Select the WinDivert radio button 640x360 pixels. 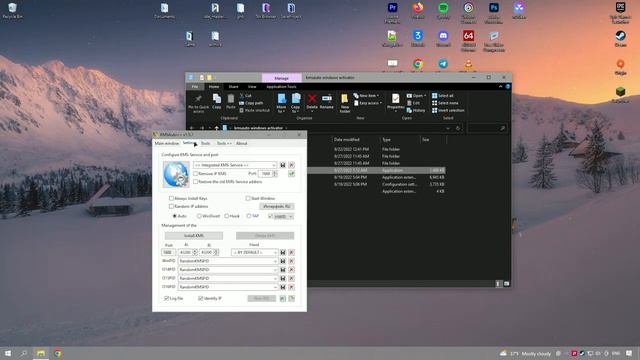click(199, 216)
